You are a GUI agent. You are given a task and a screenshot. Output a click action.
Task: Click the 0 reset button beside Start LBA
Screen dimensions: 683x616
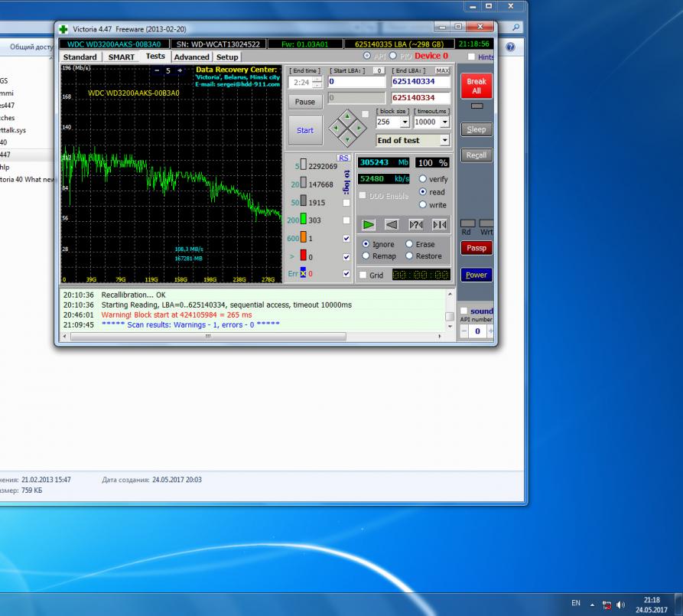(x=379, y=70)
